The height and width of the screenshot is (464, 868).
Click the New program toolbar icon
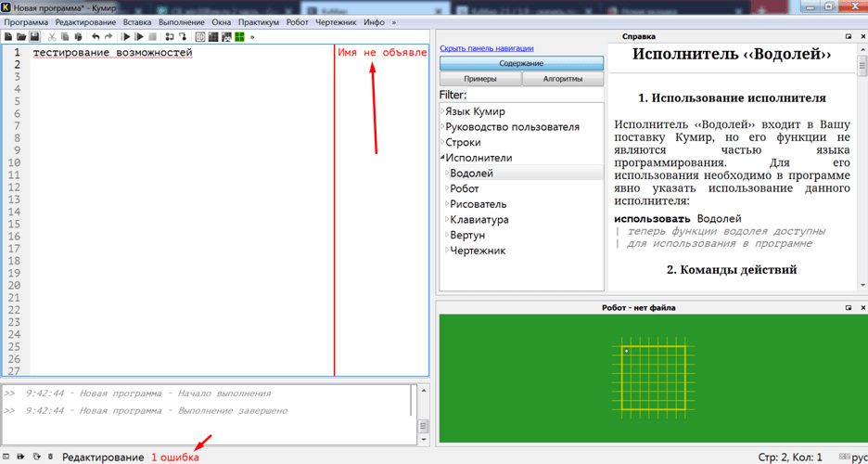click(8, 37)
